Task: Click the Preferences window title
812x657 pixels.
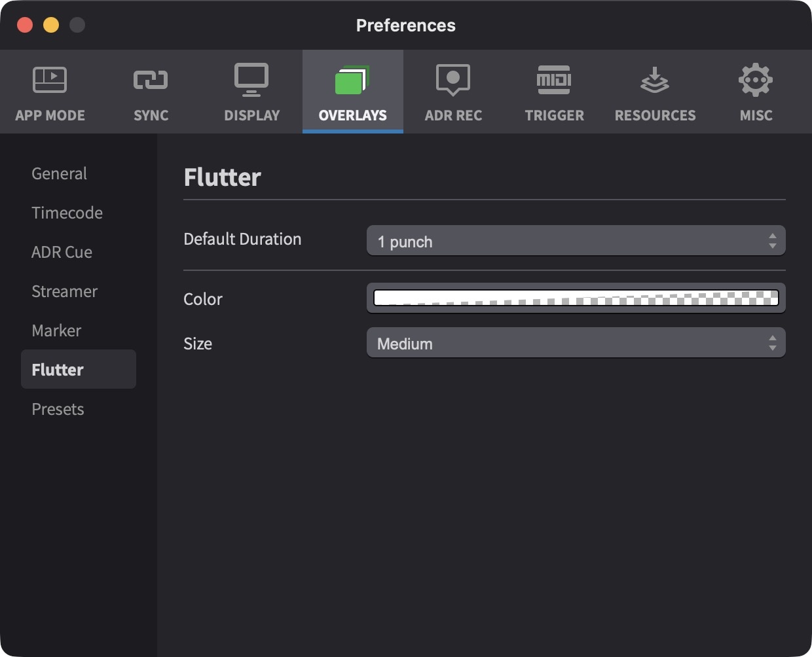Action: 406,25
